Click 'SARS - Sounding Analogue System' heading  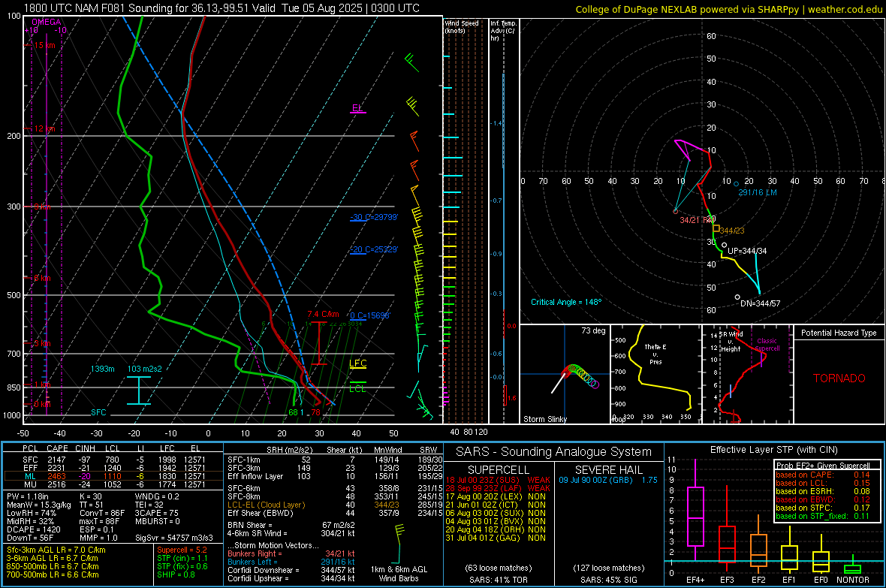554,451
